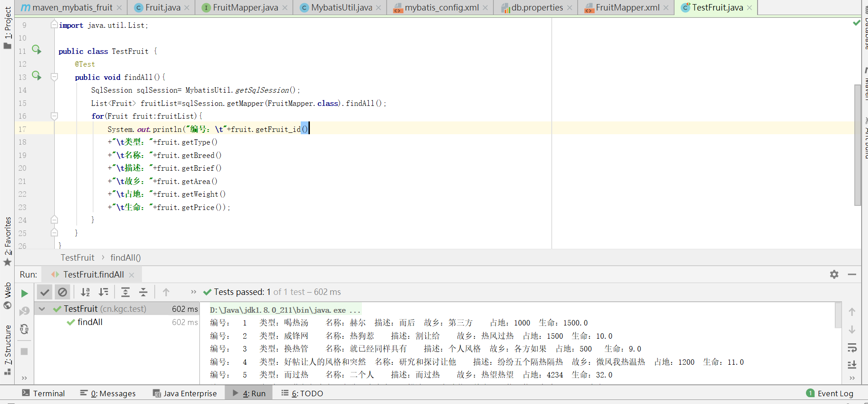Toggle auto-test rerun icon

(x=25, y=329)
